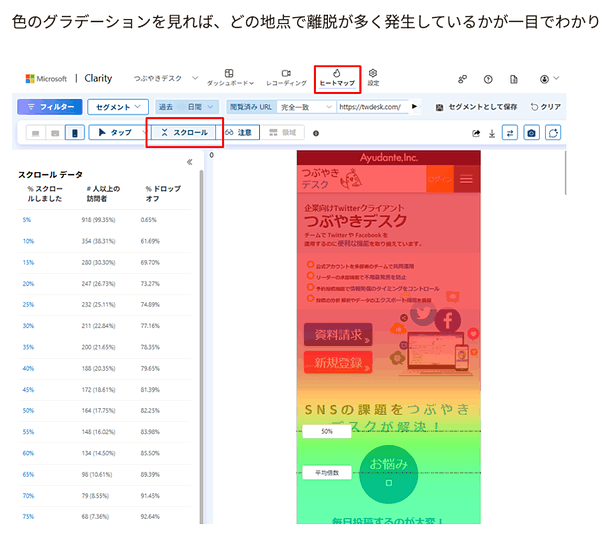Collapse the scroll data panel
Viewport: 600px width, 556px height.
point(189,162)
